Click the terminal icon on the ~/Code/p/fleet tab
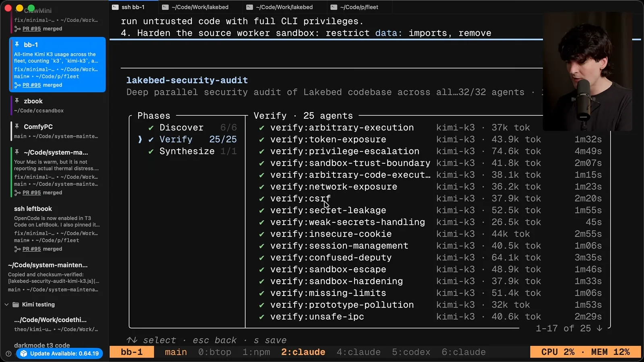644x362 pixels. coord(334,7)
